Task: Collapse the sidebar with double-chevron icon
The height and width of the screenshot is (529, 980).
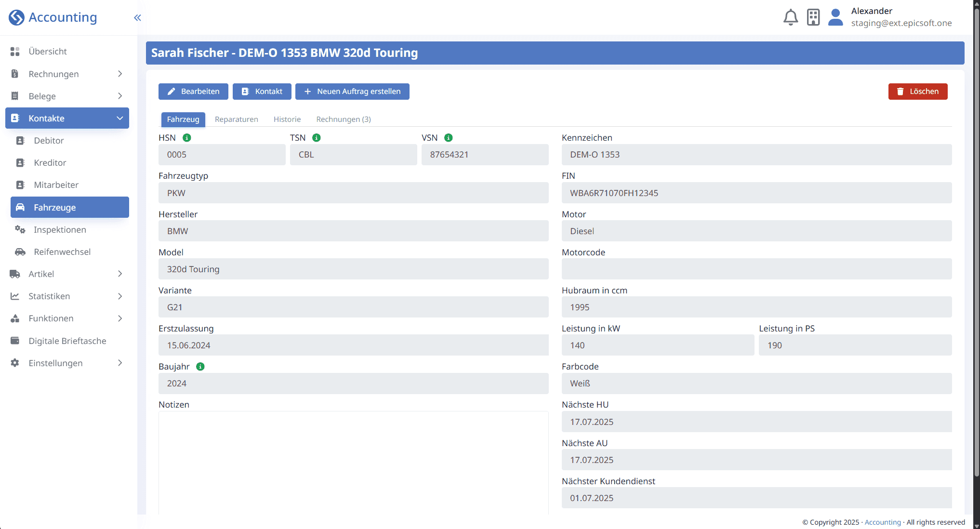Action: tap(137, 18)
